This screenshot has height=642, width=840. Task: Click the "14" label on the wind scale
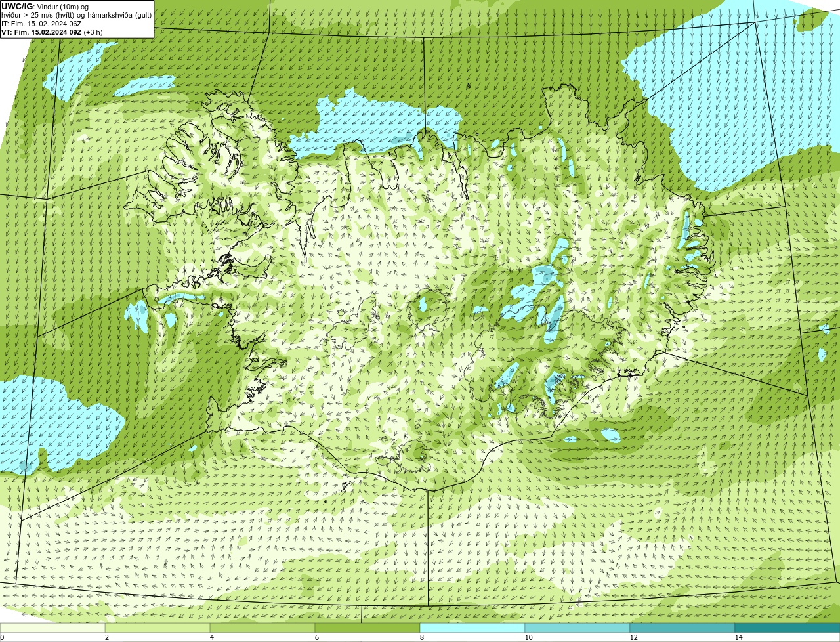tap(738, 637)
